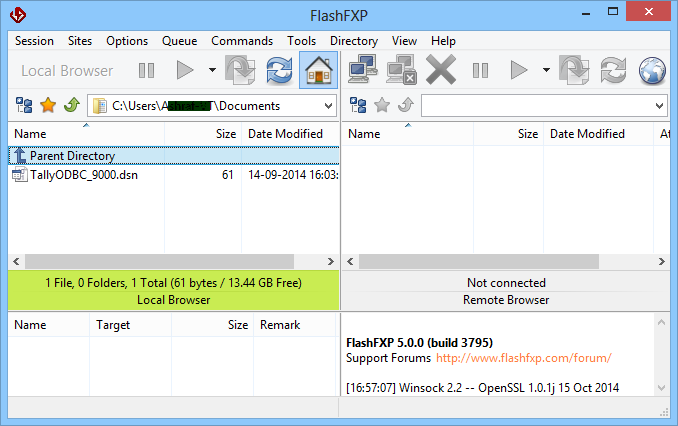678x426 pixels.
Task: Click the local folder tree view icon
Action: (24, 105)
